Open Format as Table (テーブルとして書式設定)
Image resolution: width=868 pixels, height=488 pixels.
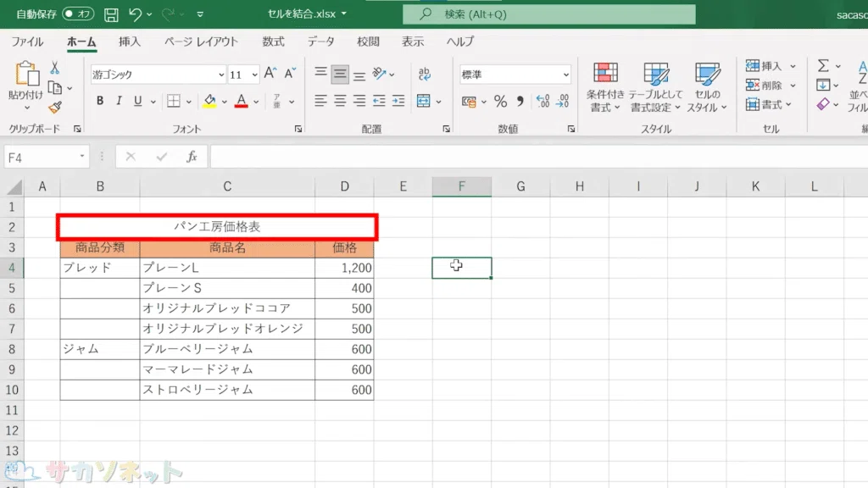(x=655, y=87)
